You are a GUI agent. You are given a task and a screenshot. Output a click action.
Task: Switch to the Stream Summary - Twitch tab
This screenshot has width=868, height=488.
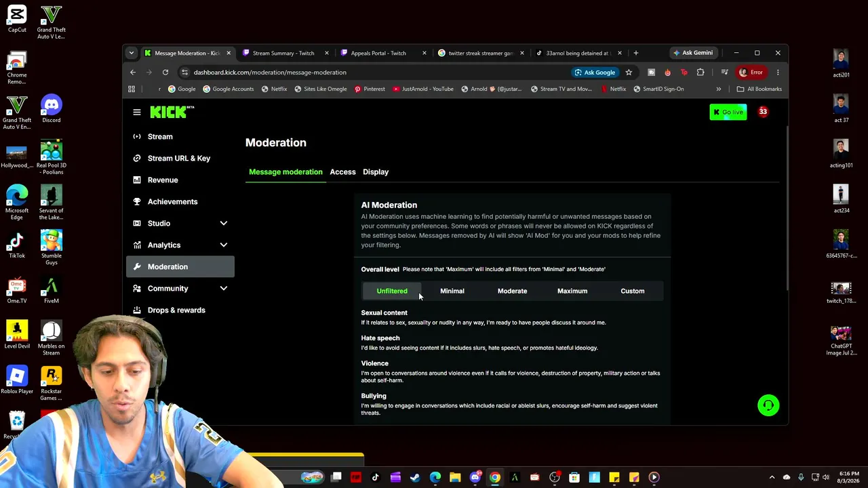tap(283, 53)
